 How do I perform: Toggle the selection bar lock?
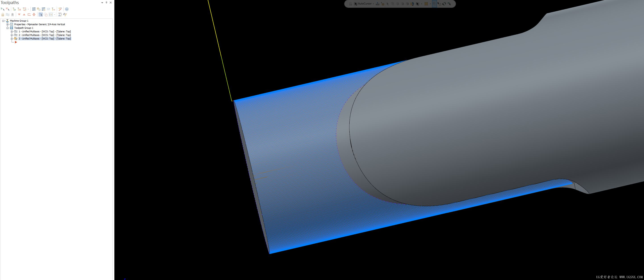tap(351, 4)
